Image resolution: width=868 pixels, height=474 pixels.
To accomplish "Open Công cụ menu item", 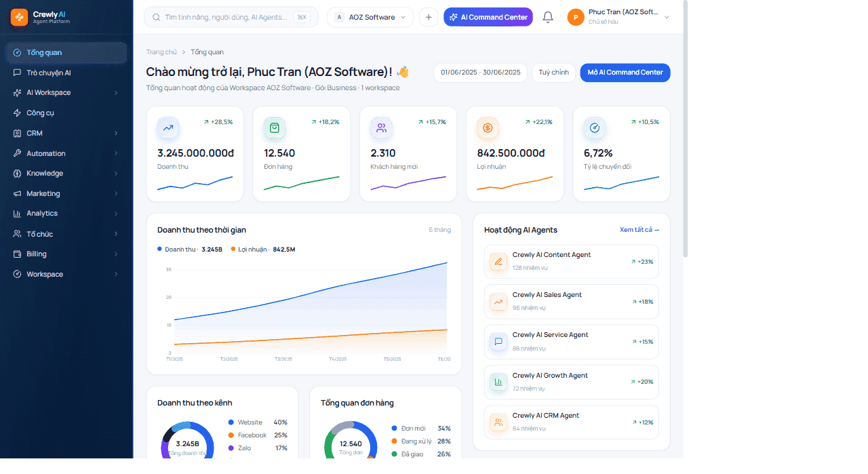I will point(66,113).
